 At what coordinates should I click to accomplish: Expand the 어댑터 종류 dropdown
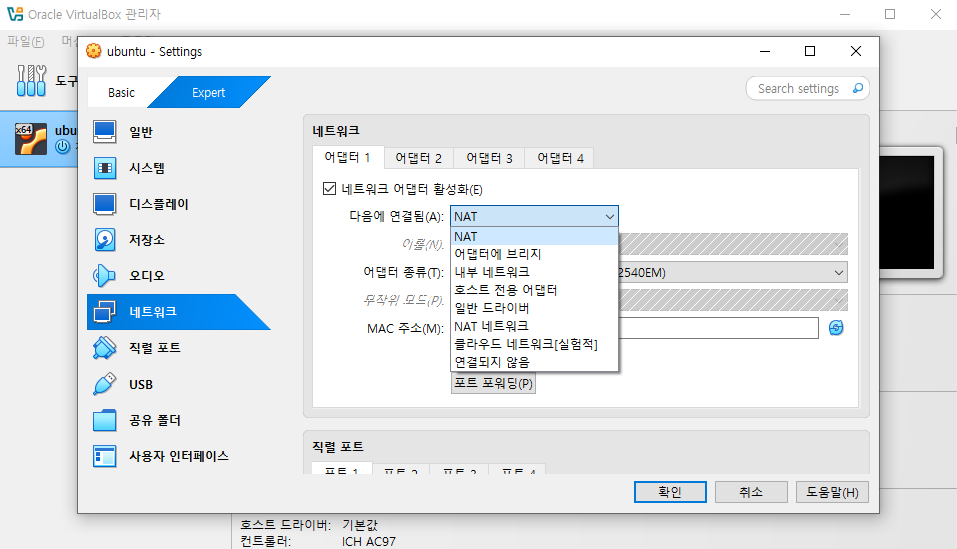click(839, 273)
